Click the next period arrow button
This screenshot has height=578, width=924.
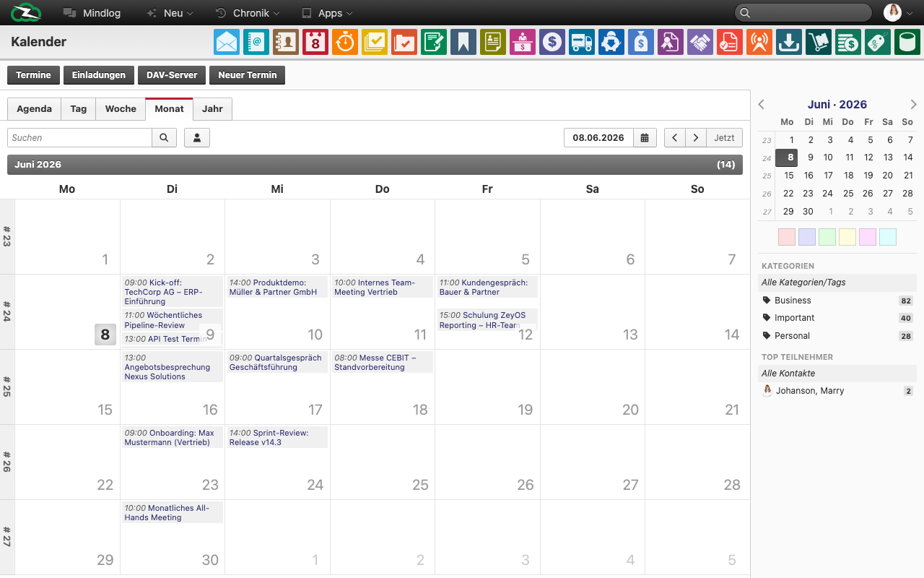tap(695, 137)
